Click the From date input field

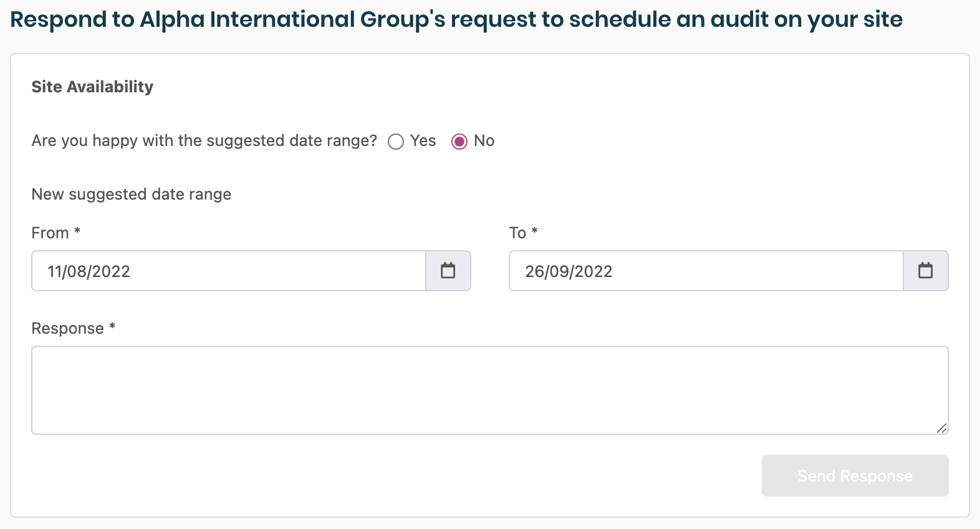[x=229, y=271]
